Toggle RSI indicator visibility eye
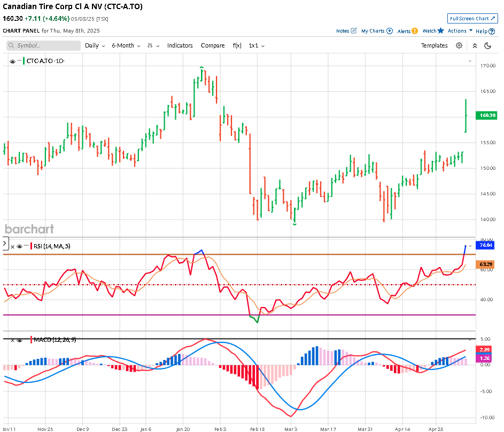 [19, 246]
